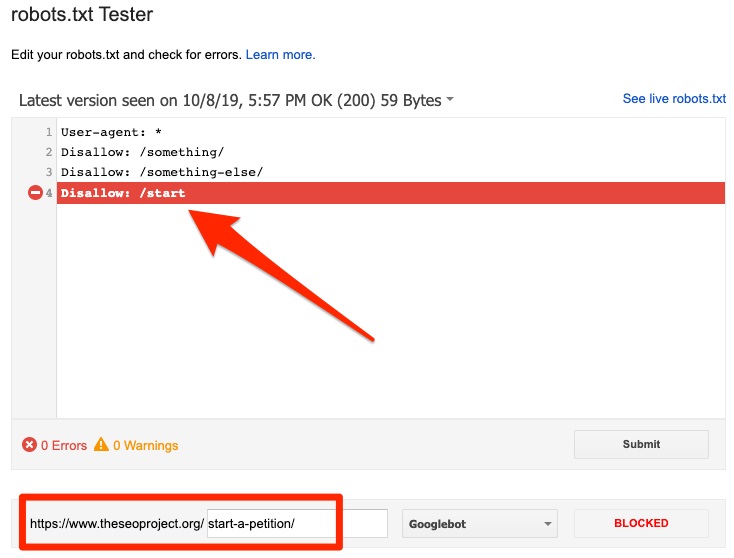Screen dimensions: 734x558
Task: Click line number 1 in the gutter
Action: (48, 132)
